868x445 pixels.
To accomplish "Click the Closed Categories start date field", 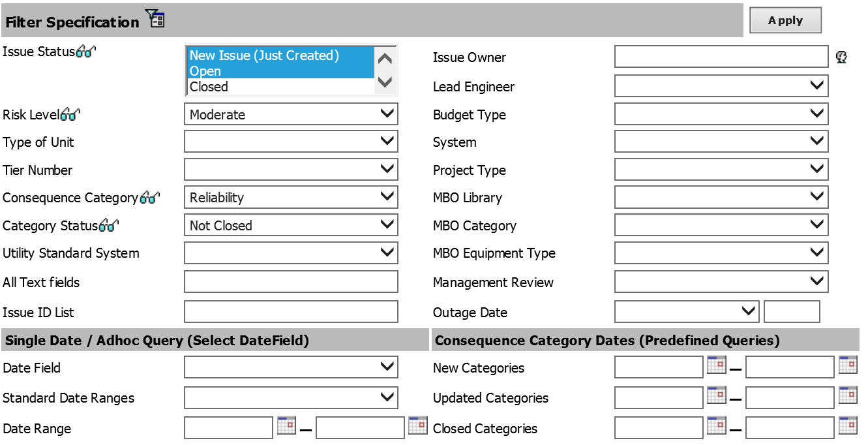I will [659, 428].
